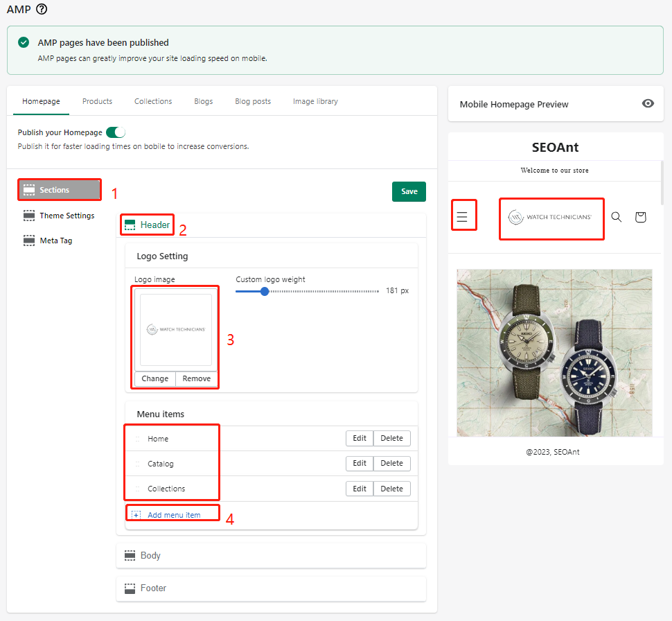Switch to the Blog posts tab

click(x=253, y=101)
